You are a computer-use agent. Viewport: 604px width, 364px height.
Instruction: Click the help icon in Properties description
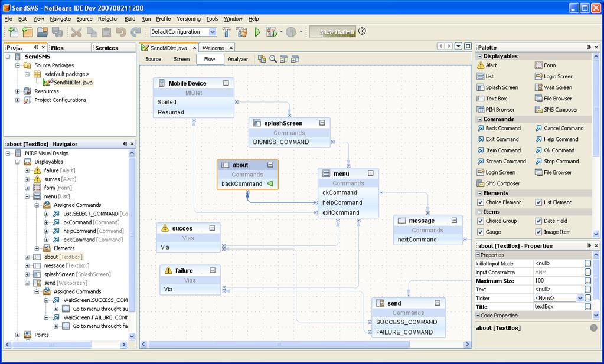pos(593,328)
